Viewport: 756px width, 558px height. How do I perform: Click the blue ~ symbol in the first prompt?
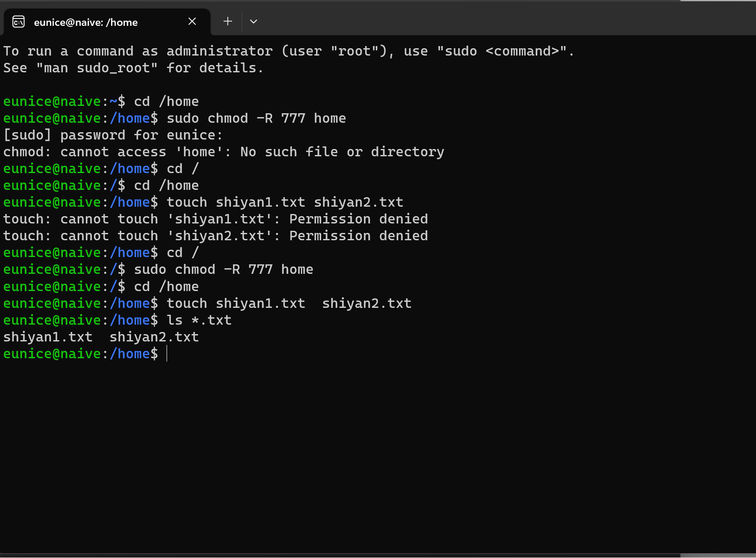113,102
